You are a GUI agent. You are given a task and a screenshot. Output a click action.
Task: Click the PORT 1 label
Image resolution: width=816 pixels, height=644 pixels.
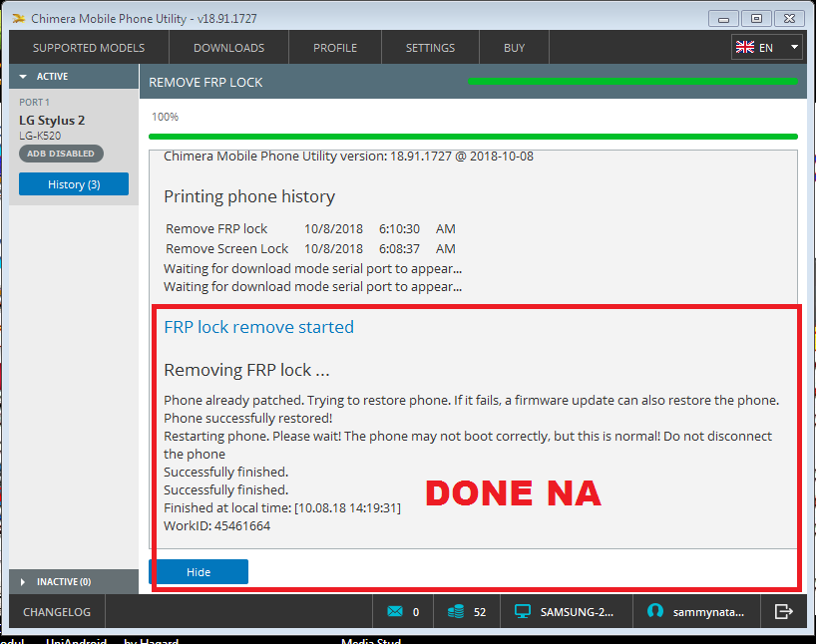pyautogui.click(x=34, y=103)
